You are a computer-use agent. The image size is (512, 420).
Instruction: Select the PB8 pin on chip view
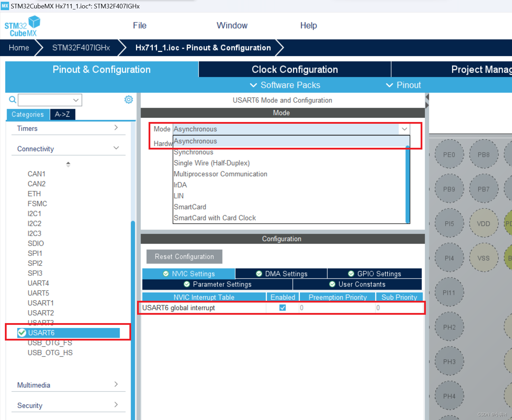483,155
